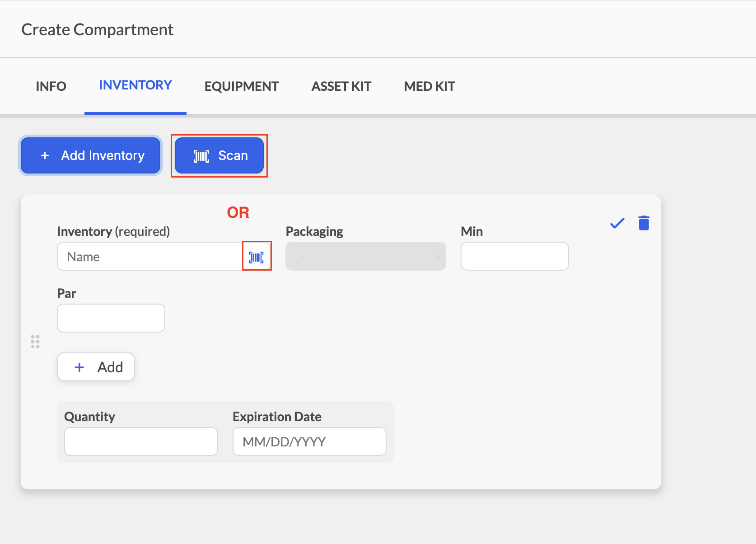
Task: Select the MED KIT tab
Action: (429, 86)
